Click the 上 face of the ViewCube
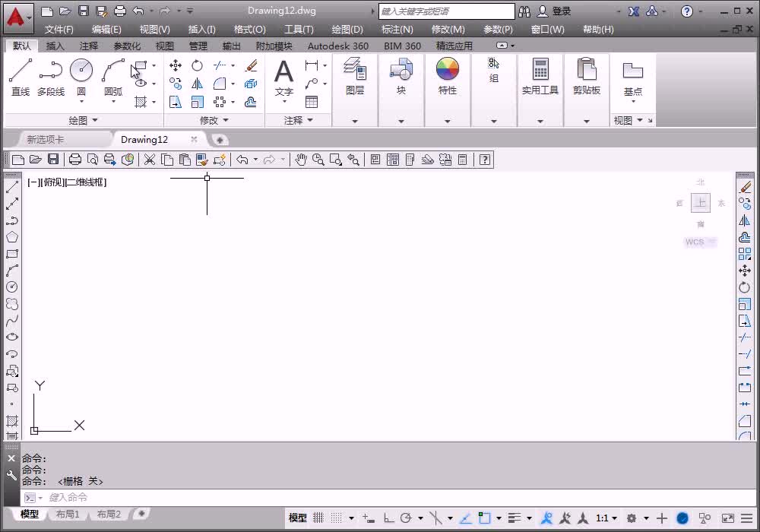This screenshot has height=532, width=760. [701, 202]
